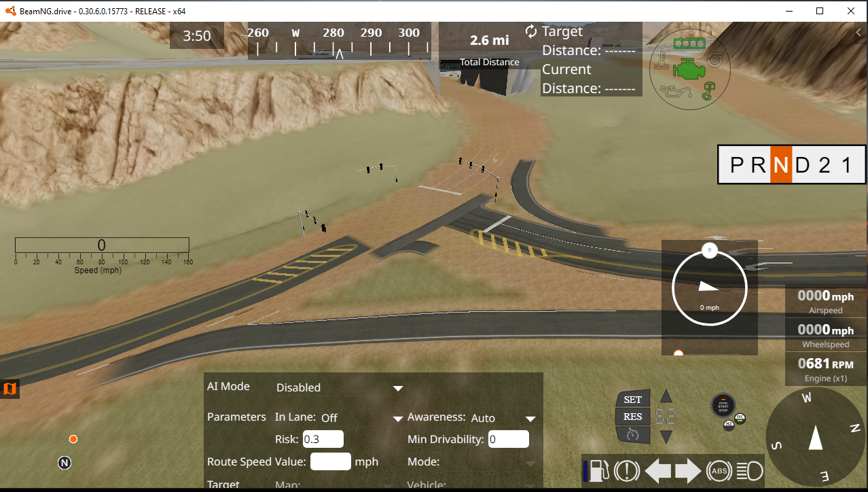Activate the right turn signal arrow
Image resolution: width=868 pixels, height=492 pixels.
point(687,471)
